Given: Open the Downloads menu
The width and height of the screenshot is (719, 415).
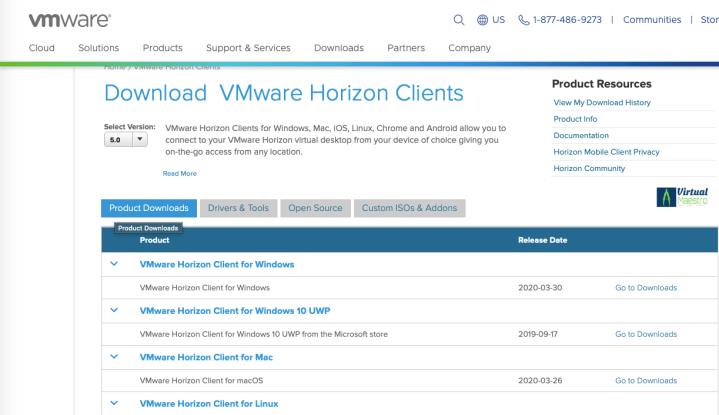Looking at the screenshot, I should tap(339, 48).
